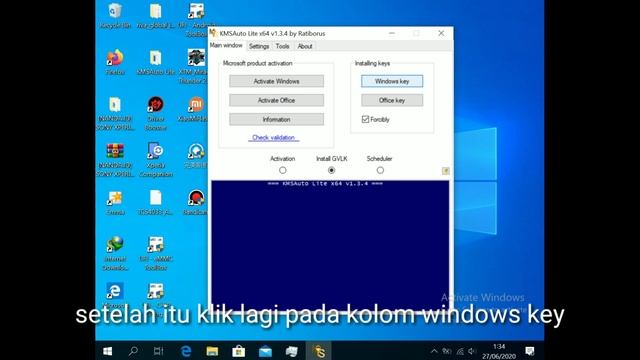Select the Activation radio button
This screenshot has width=640, height=360.
point(282,170)
